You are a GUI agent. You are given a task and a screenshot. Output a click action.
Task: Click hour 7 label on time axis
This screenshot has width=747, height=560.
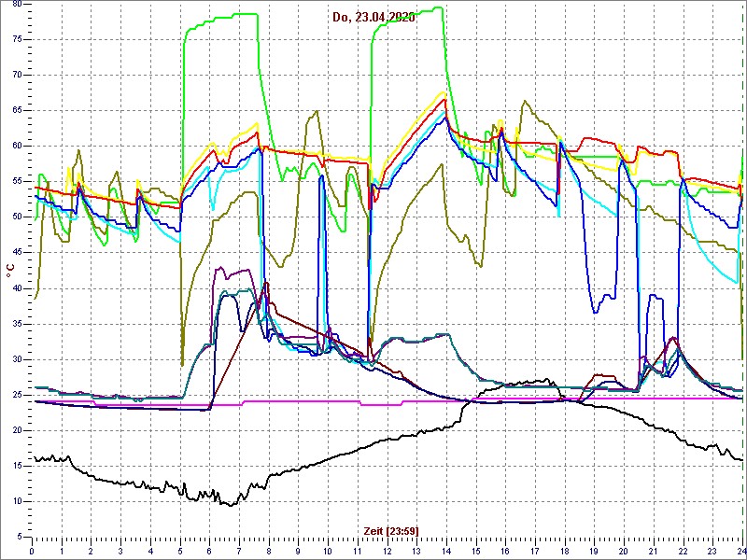tap(239, 551)
